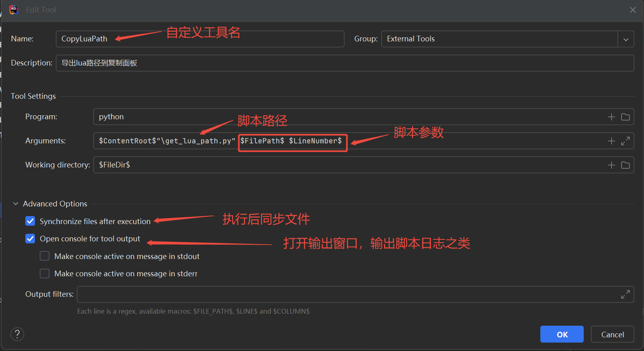Close the Edit Tool dialog

tap(633, 10)
